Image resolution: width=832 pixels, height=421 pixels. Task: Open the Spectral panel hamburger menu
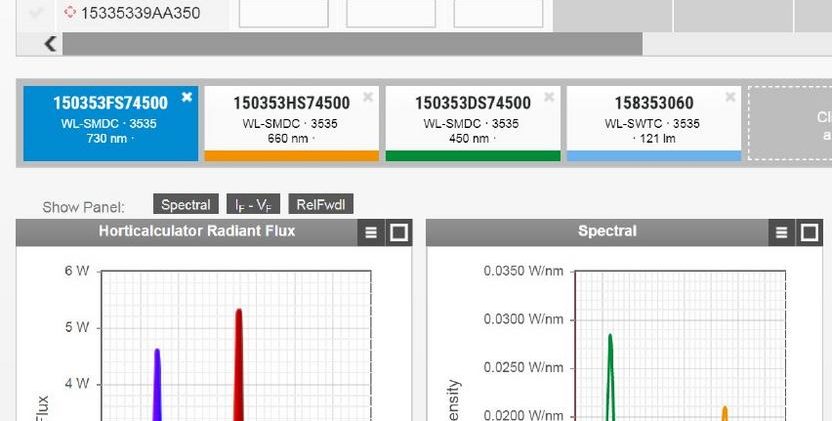click(781, 233)
